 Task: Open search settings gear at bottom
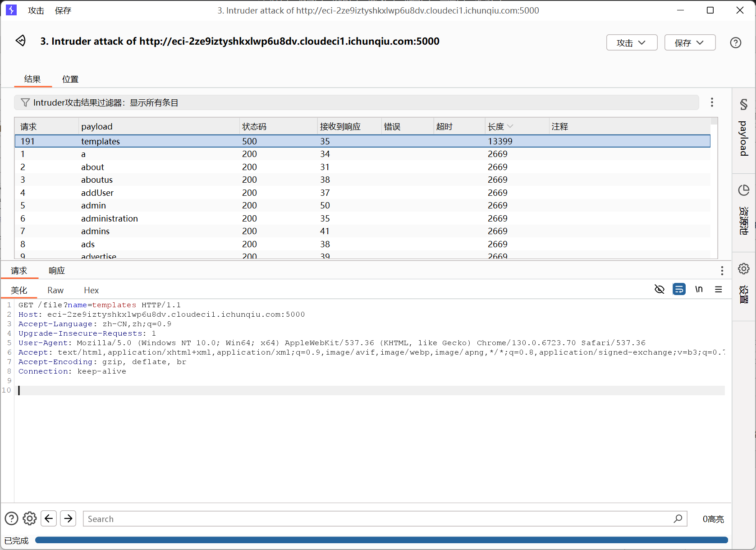coord(30,518)
